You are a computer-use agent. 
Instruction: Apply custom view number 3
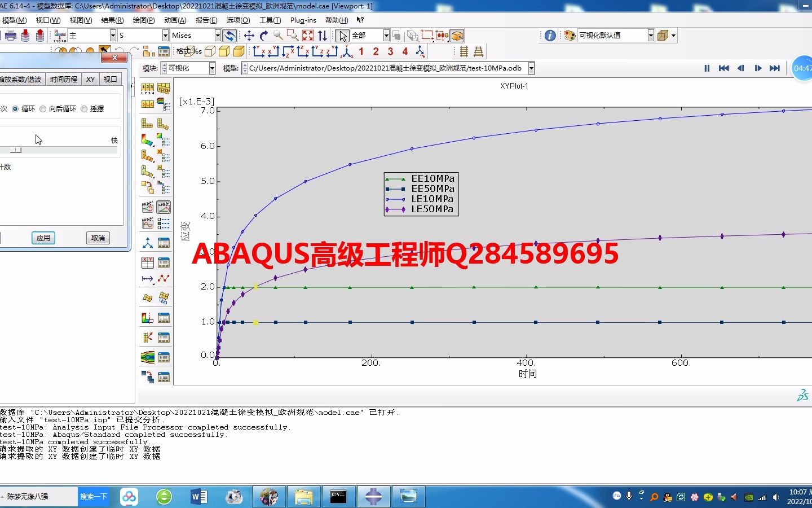click(x=390, y=51)
